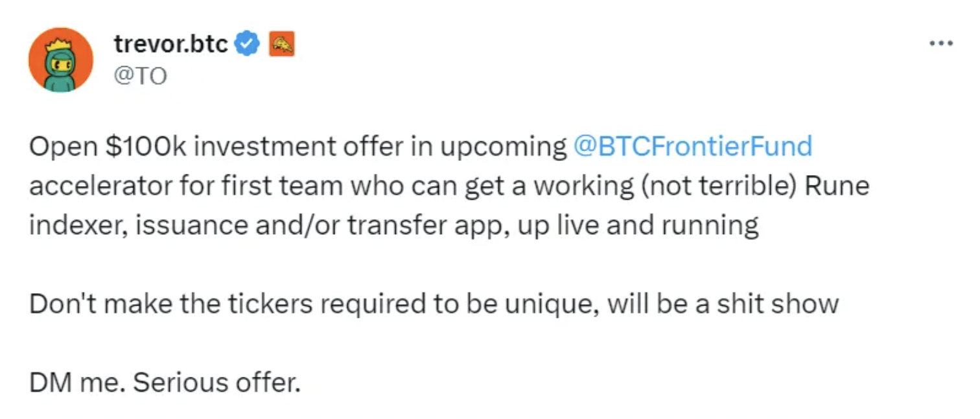
Task: Click the word "unique" in the tweet
Action: point(552,305)
